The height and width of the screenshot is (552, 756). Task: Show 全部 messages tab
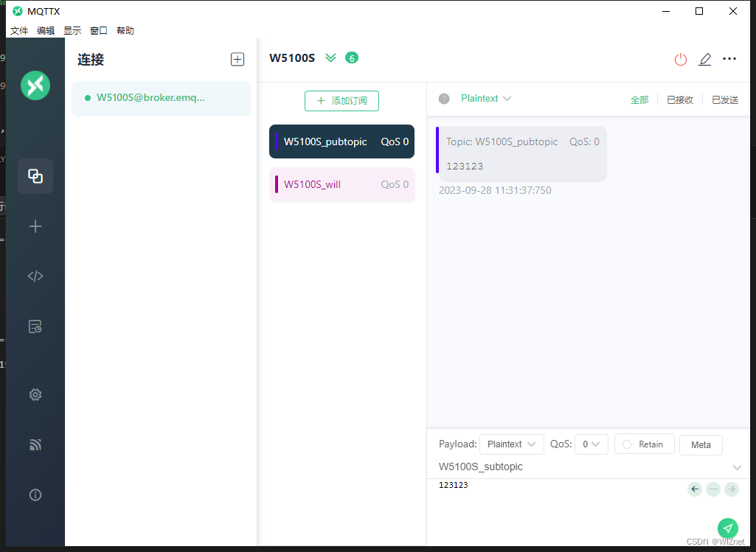[x=639, y=99]
